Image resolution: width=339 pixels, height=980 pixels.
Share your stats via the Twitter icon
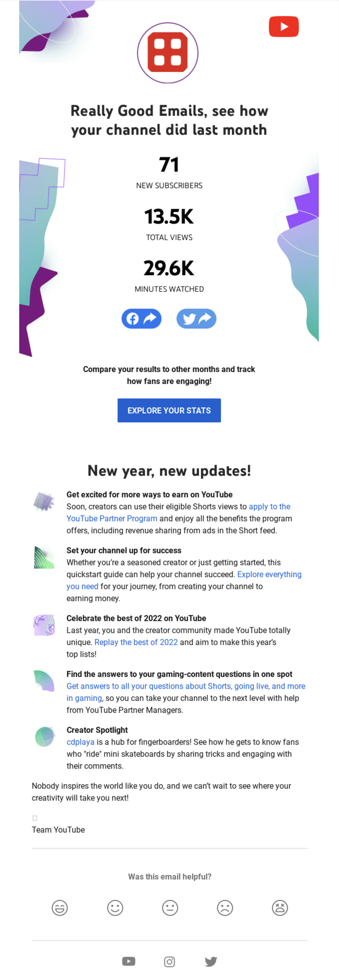[196, 318]
